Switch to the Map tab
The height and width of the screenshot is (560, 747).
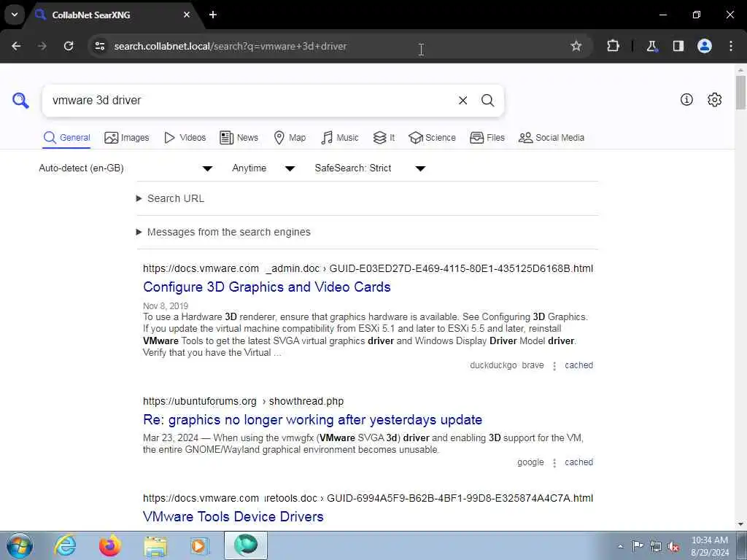pyautogui.click(x=290, y=138)
